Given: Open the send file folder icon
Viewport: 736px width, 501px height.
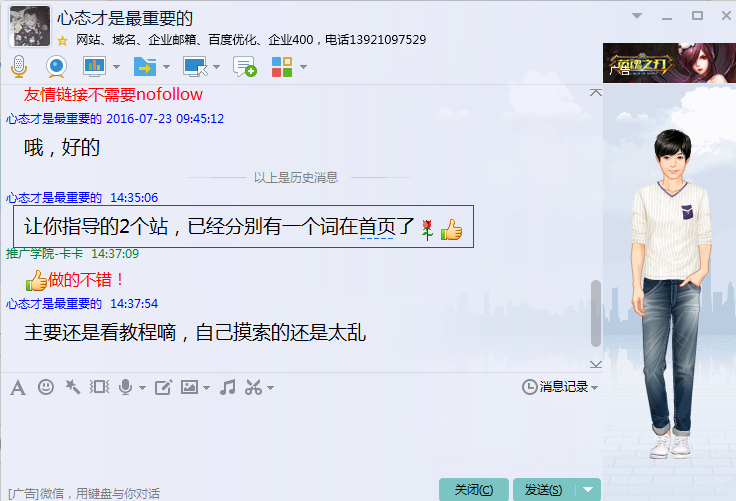Looking at the screenshot, I should (x=145, y=67).
